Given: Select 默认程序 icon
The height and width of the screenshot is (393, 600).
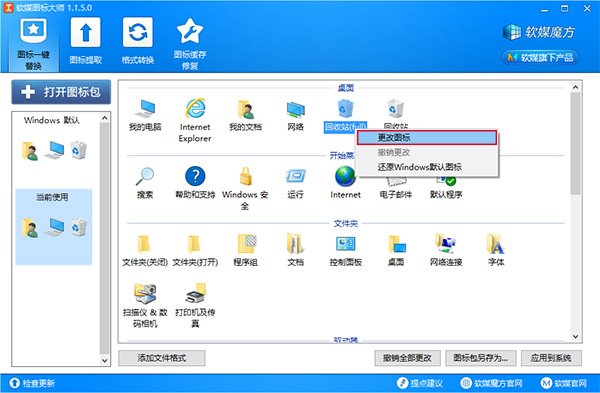Looking at the screenshot, I should coord(446,188).
